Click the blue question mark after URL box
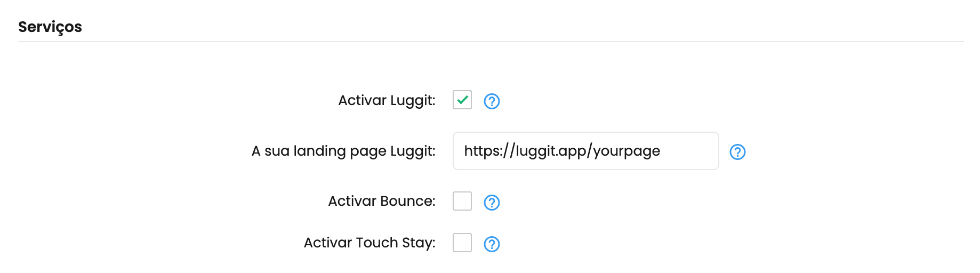 737,152
